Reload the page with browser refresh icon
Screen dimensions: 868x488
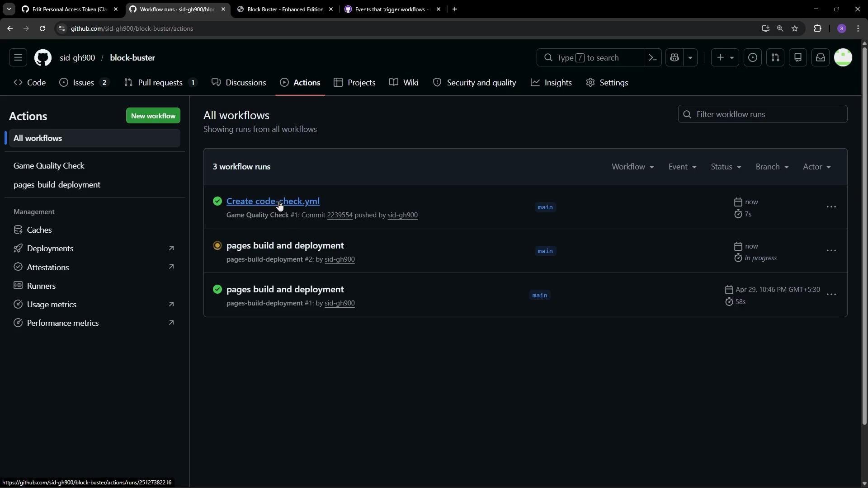click(x=42, y=28)
